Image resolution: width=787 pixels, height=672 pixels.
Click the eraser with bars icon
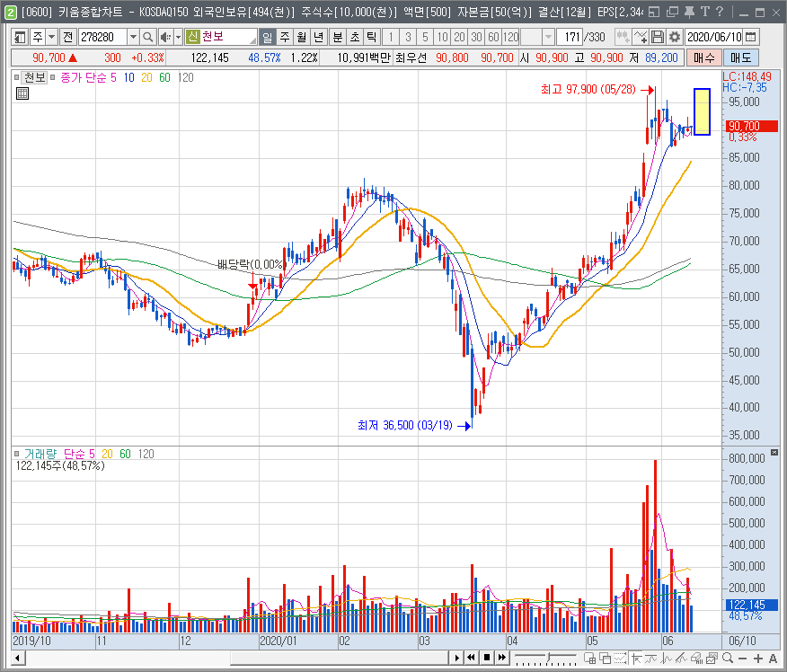tap(696, 658)
